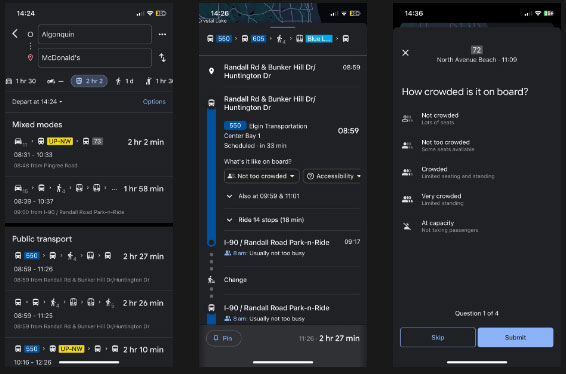Click the bus stop icon at Randall Rd departure
This screenshot has height=374, width=566.
[x=212, y=103]
